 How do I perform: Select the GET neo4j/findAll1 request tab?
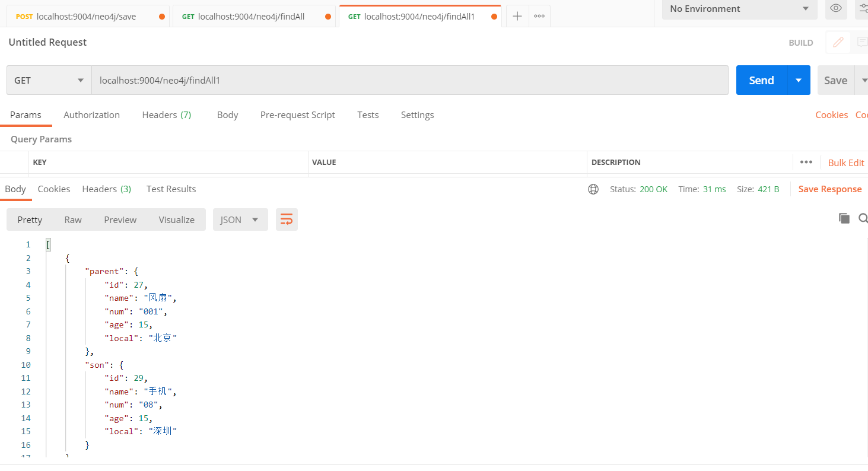(420, 17)
